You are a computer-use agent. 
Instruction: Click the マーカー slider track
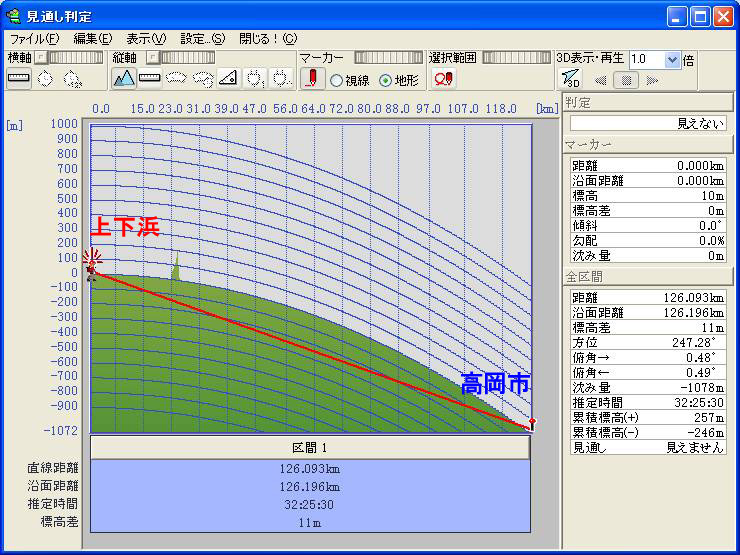(389, 58)
